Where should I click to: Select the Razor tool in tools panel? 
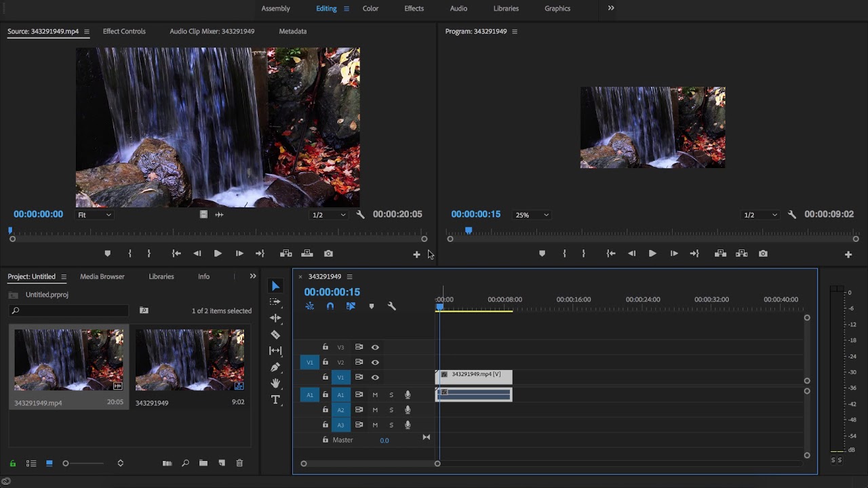[x=275, y=334]
